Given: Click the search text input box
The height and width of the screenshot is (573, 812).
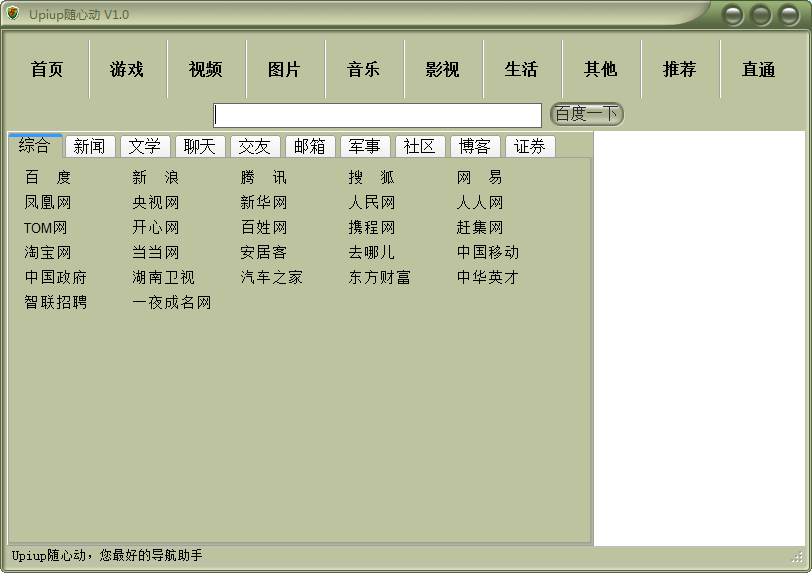Looking at the screenshot, I should (x=378, y=115).
